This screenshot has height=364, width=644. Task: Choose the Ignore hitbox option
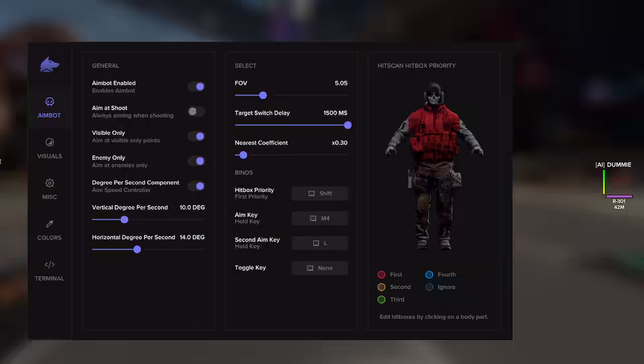429,287
